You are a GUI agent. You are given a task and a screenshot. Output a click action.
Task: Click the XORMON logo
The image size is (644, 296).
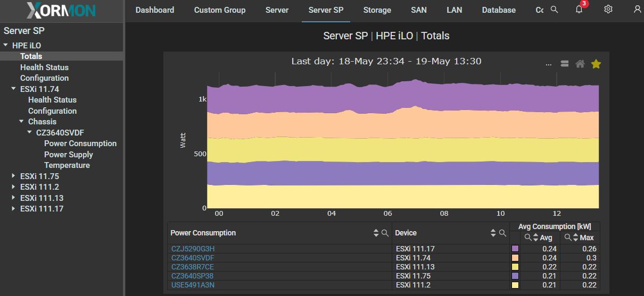click(x=61, y=11)
